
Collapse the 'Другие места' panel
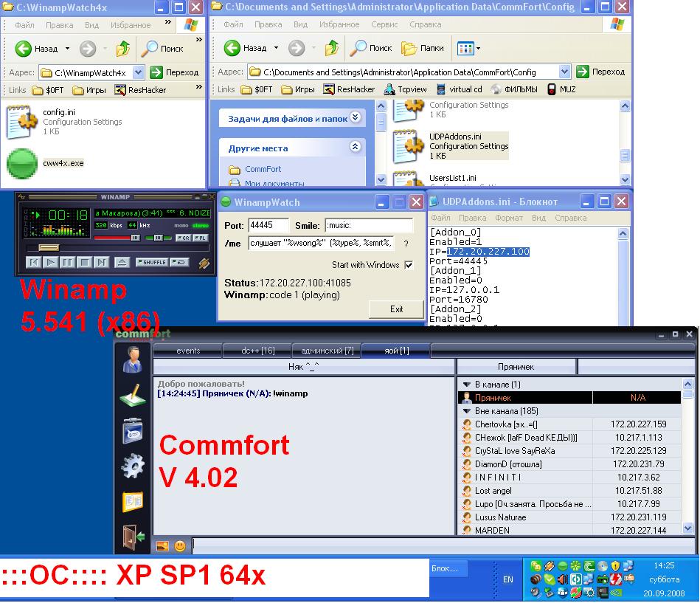pyautogui.click(x=355, y=148)
